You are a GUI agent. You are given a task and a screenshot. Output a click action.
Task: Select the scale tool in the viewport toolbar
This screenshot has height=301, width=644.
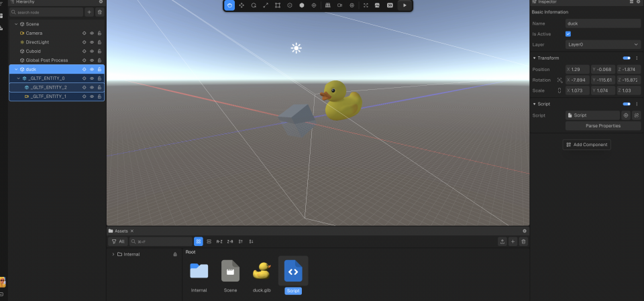(266, 5)
